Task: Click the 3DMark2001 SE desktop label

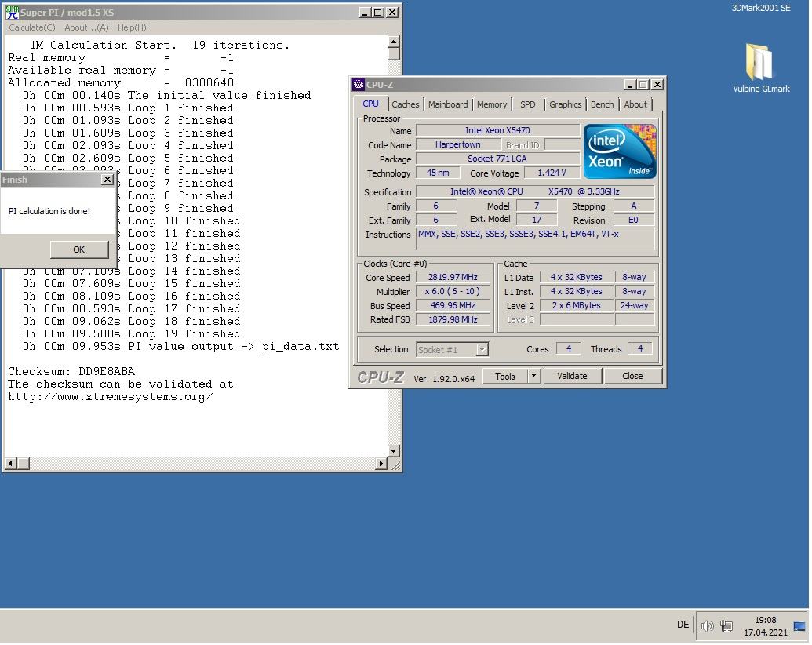Action: point(761,8)
